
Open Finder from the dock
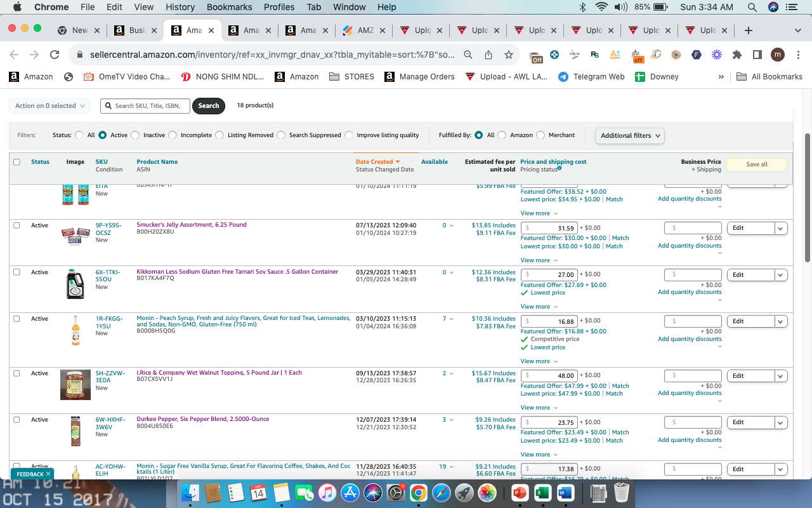tap(190, 492)
